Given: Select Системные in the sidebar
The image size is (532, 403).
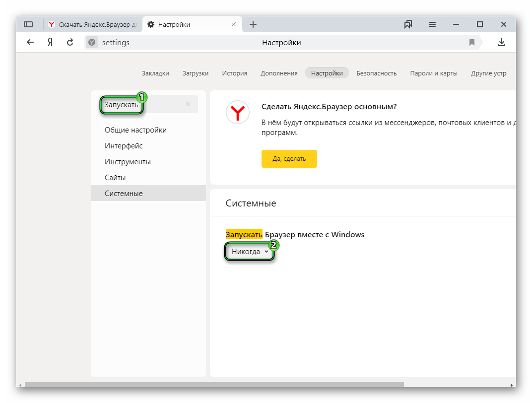Looking at the screenshot, I should point(148,194).
